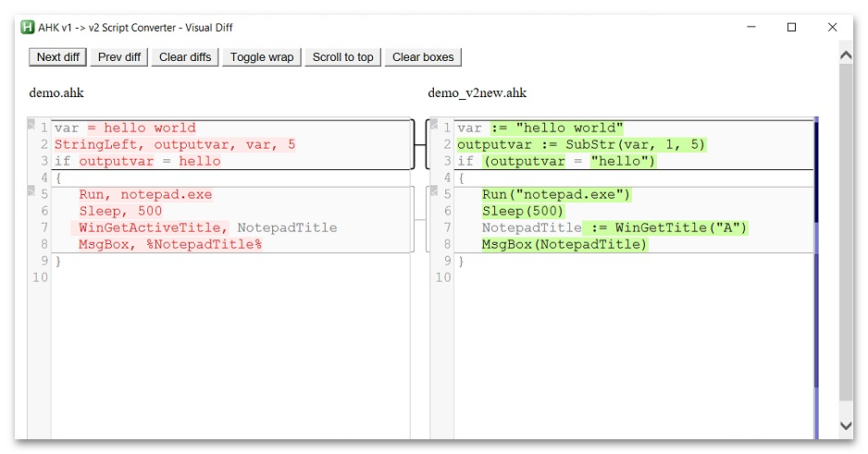The width and height of the screenshot is (868, 454).
Task: Click the diff marker icon at right line 5
Action: coord(434,190)
